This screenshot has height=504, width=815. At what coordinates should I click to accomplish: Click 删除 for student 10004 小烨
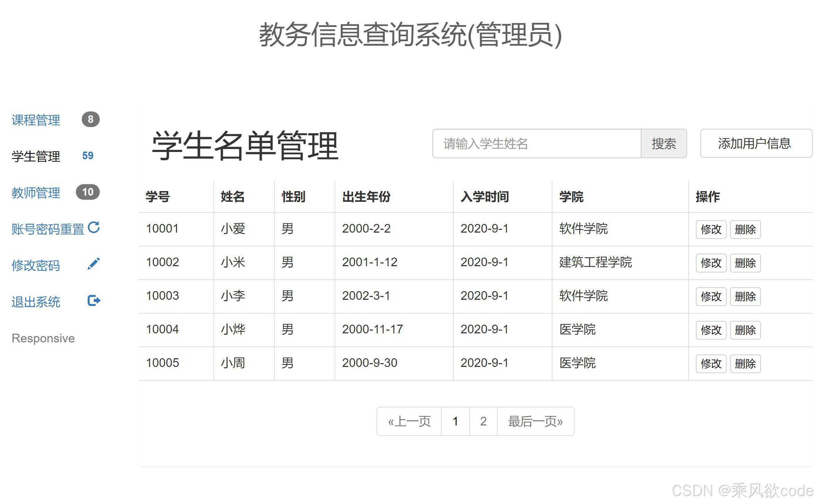[x=745, y=330]
